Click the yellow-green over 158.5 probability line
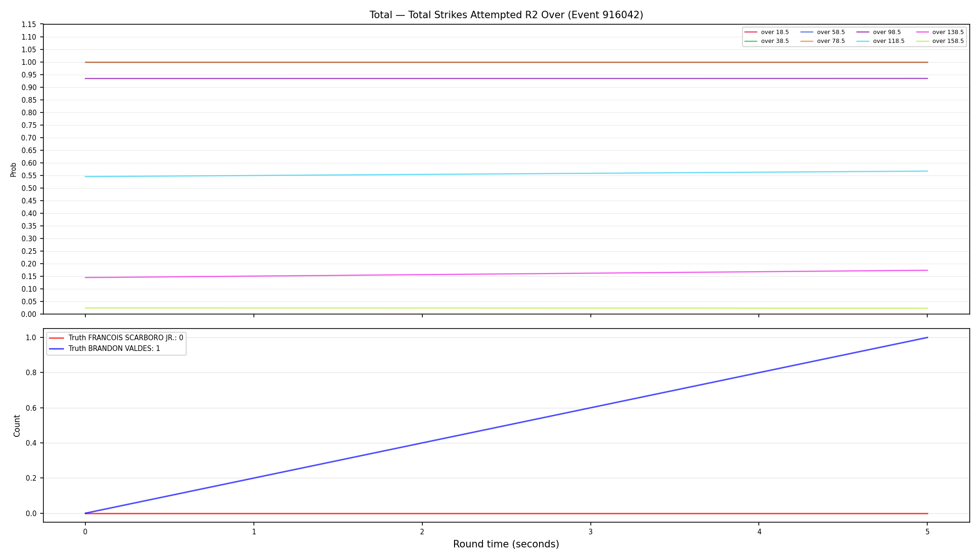 506,308
